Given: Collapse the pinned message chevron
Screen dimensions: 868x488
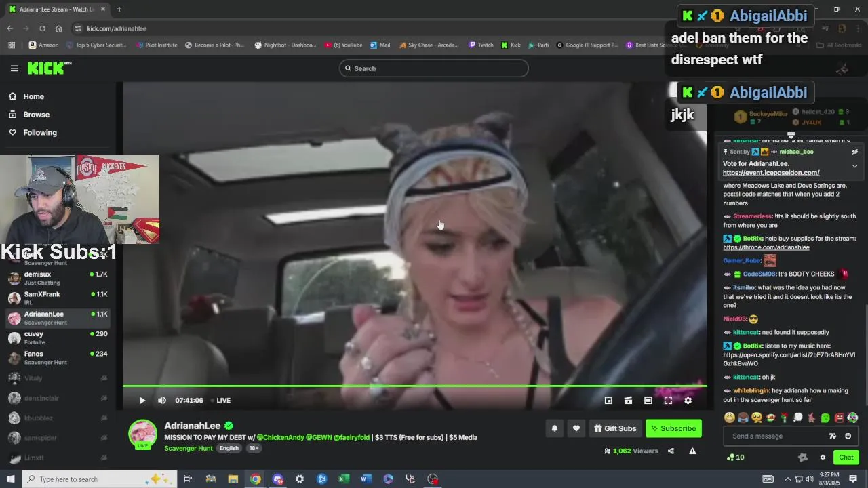Looking at the screenshot, I should (x=854, y=166).
